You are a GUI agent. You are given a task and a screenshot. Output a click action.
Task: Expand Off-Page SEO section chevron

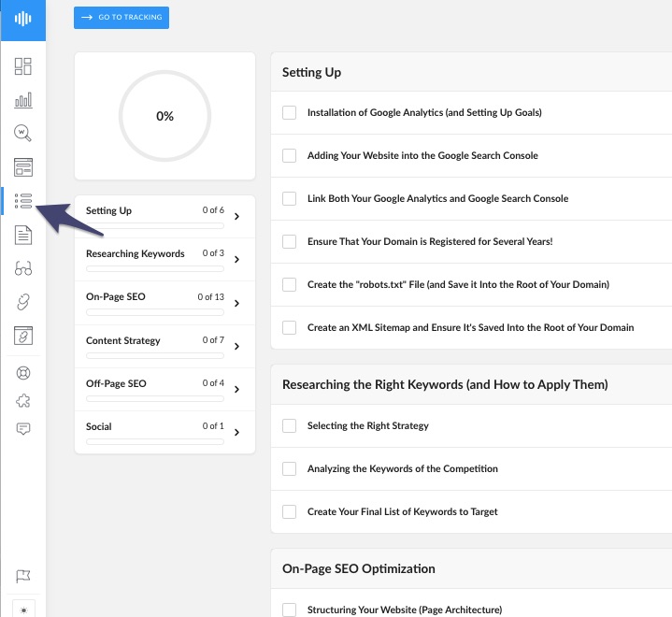coord(236,389)
